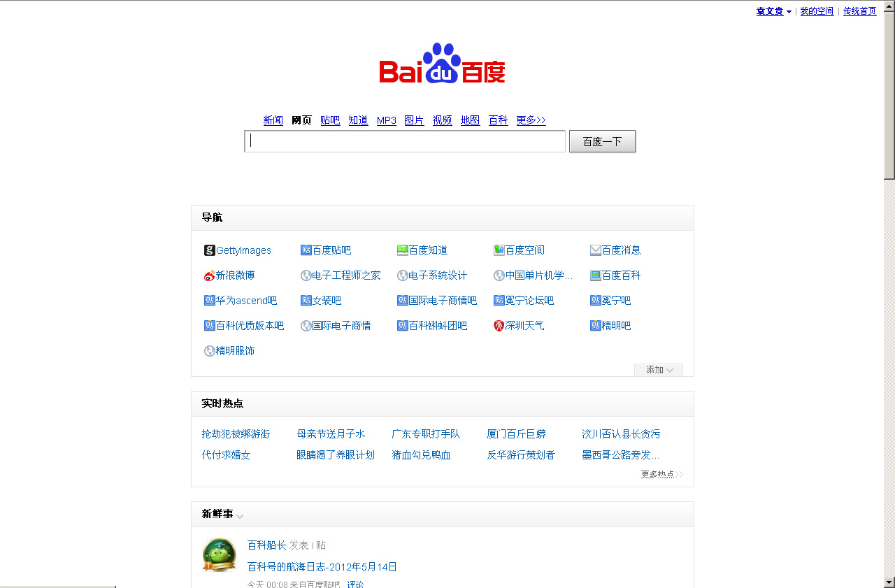Click the Baidu Baike icon

[595, 275]
